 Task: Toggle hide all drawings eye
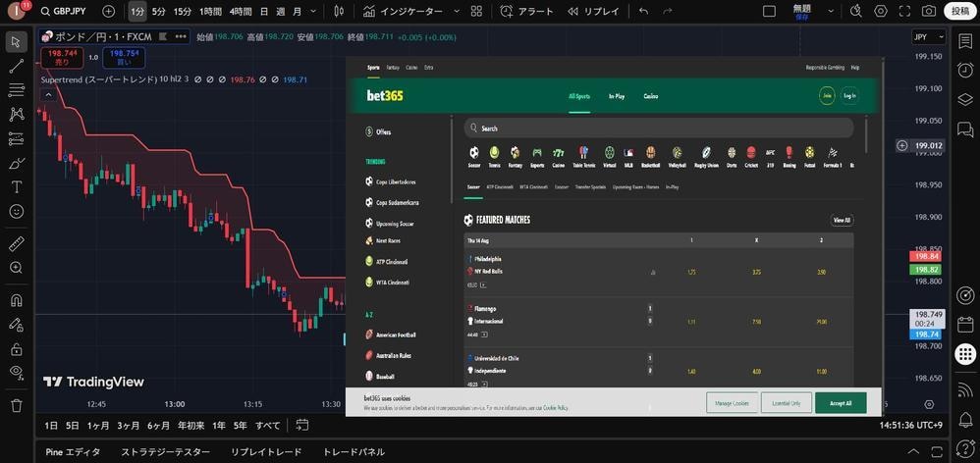point(17,373)
